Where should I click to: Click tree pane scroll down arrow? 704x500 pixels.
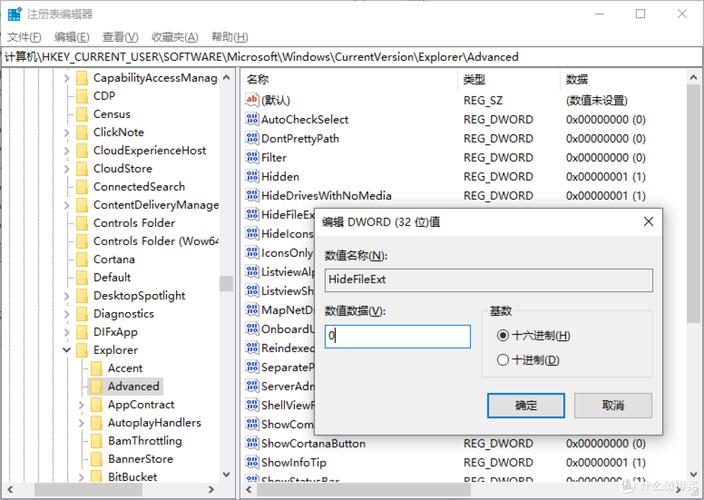pos(226,474)
